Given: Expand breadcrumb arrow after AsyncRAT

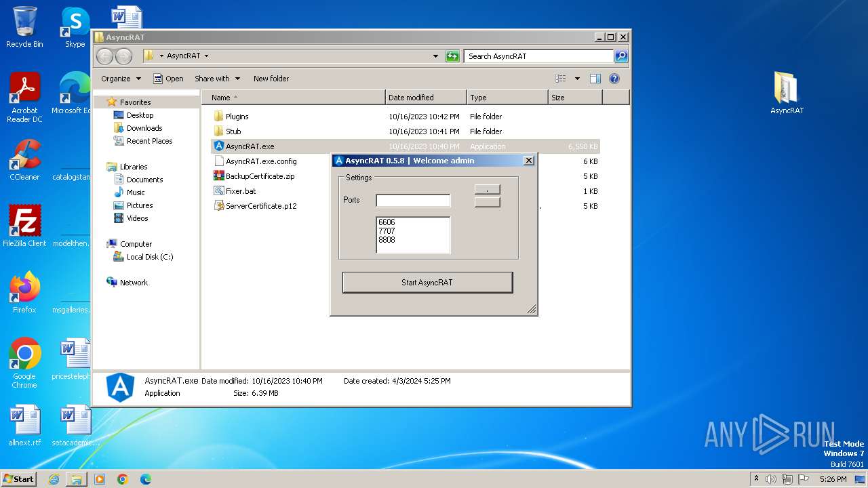Looking at the screenshot, I should (x=206, y=56).
